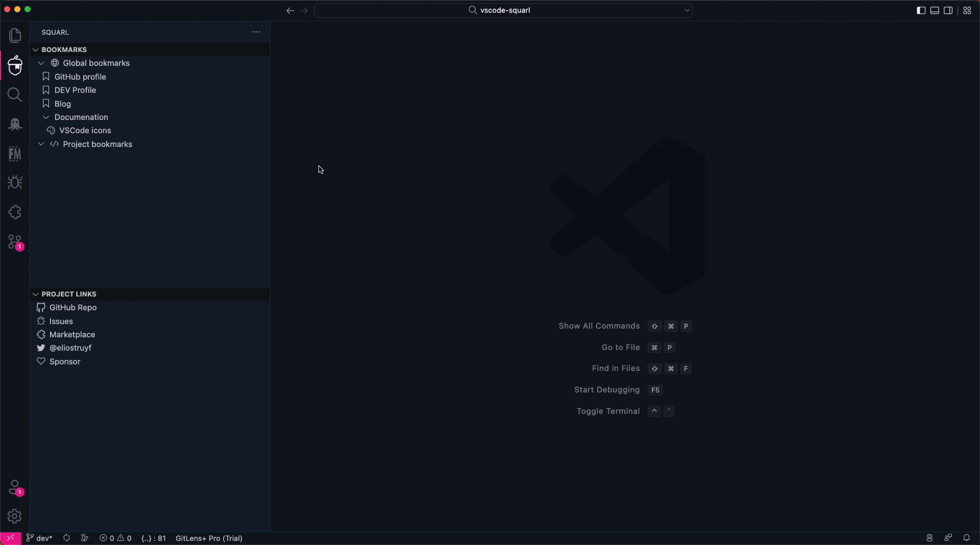This screenshot has width=980, height=545.
Task: Open the Accounts menu in activity bar
Action: point(15,488)
